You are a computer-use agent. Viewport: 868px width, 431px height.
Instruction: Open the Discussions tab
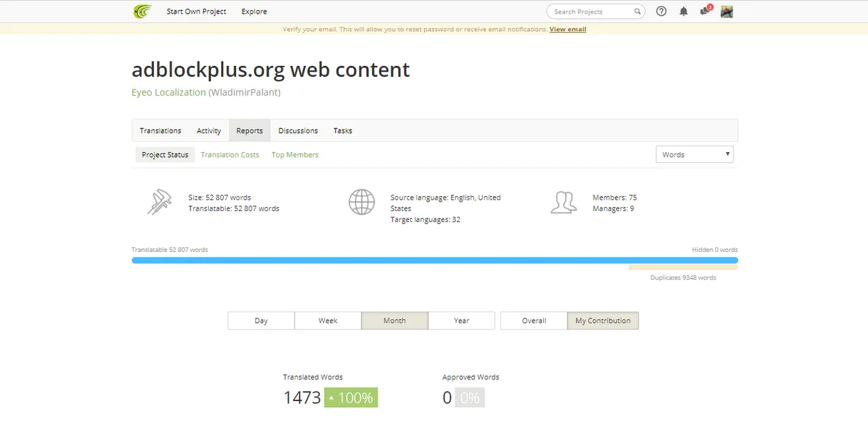pos(298,130)
